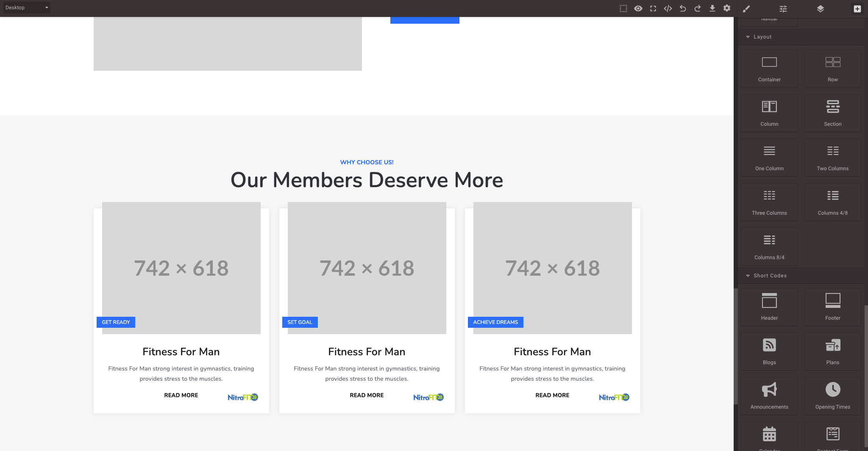Click READ MORE in the SET GOAL card
The width and height of the screenshot is (868, 451).
tap(367, 395)
